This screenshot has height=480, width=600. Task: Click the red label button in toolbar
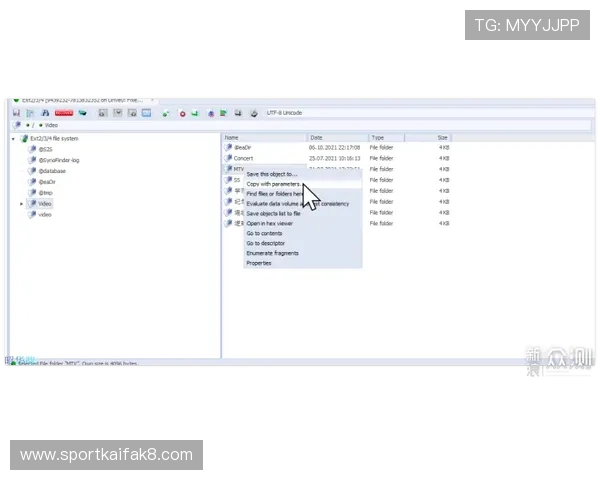click(x=64, y=113)
